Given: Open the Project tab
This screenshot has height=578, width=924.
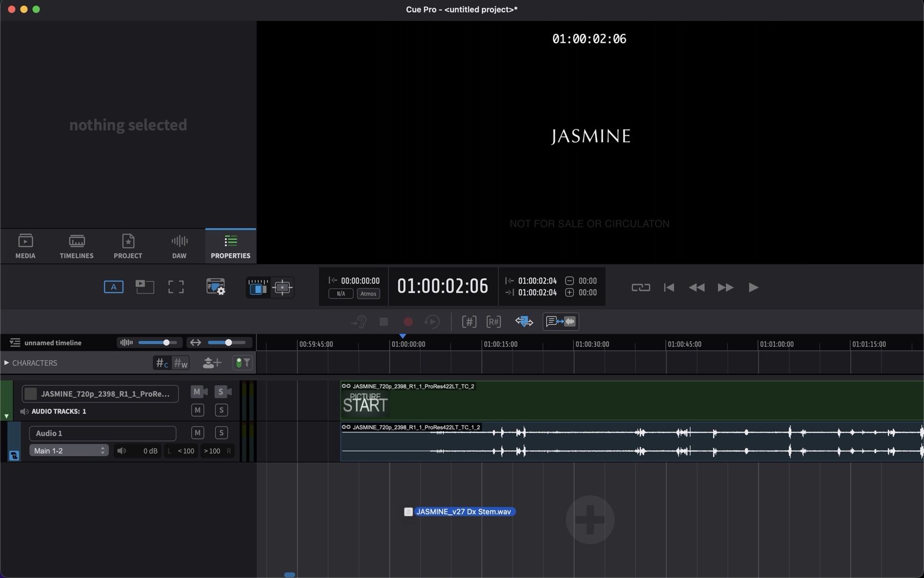Looking at the screenshot, I should pyautogui.click(x=128, y=246).
